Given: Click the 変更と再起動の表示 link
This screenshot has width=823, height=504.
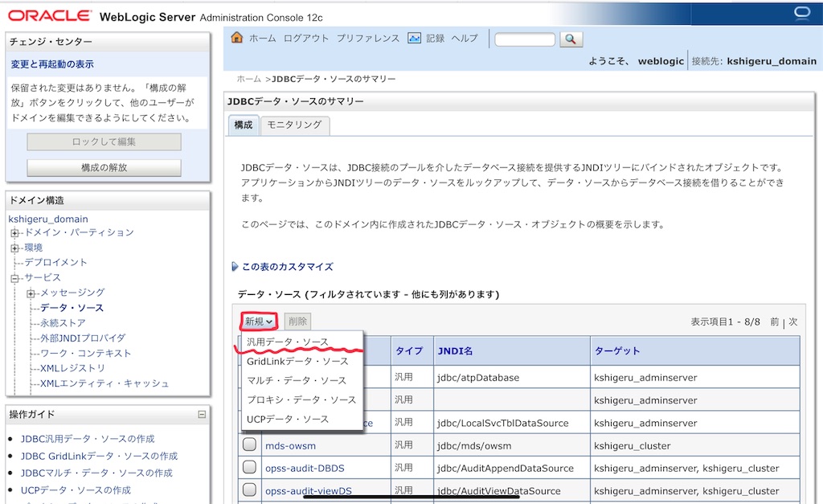Looking at the screenshot, I should [52, 64].
